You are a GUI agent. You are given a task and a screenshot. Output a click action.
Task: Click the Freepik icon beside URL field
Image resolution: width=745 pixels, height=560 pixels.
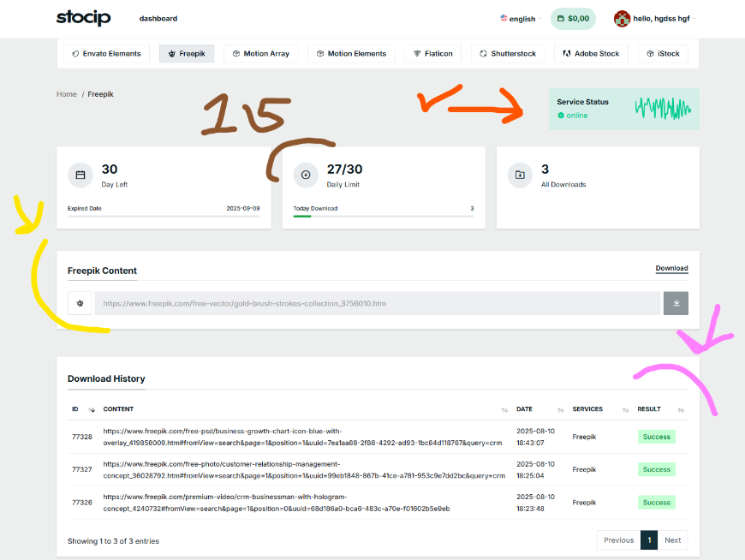pyautogui.click(x=80, y=303)
